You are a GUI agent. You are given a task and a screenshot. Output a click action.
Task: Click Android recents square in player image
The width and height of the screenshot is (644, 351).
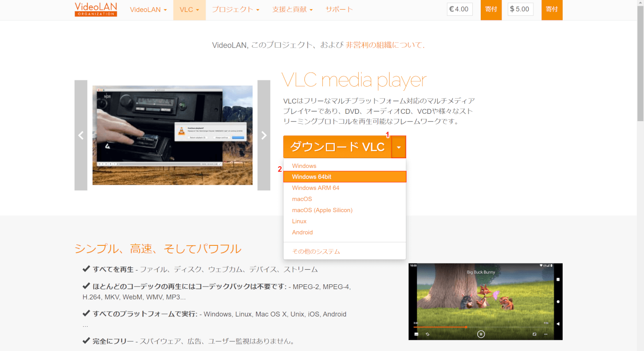(558, 279)
